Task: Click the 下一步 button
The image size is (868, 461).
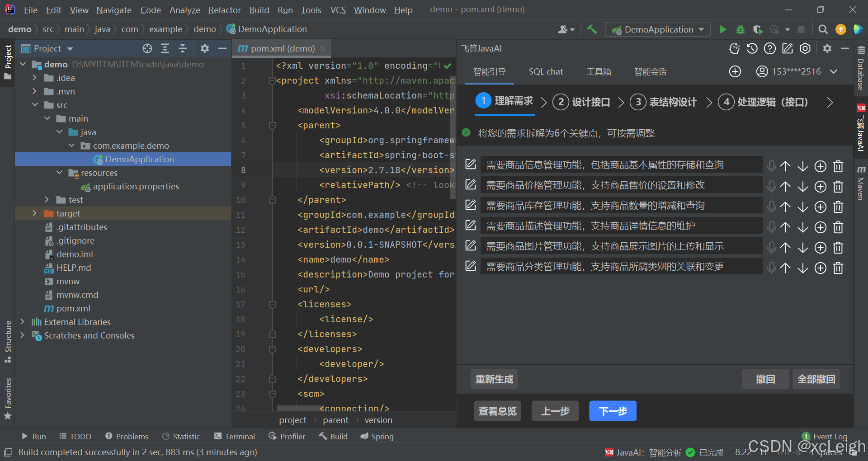Action: point(613,411)
